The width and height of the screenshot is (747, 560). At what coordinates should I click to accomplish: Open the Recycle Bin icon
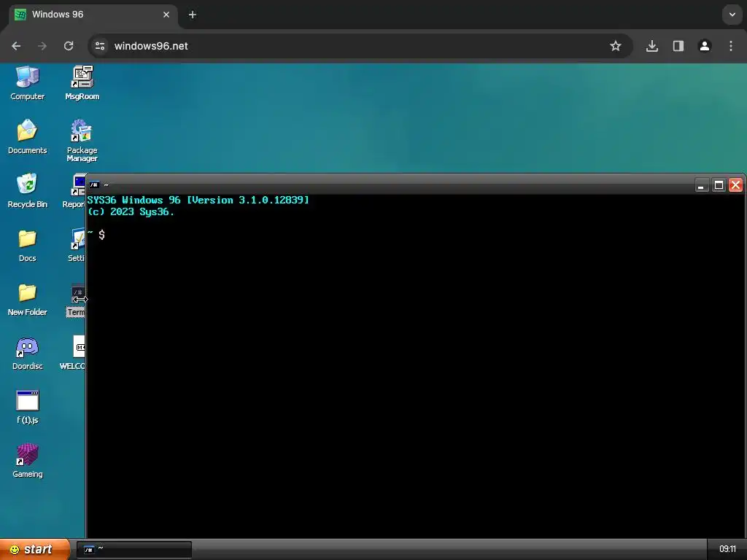coord(27,191)
